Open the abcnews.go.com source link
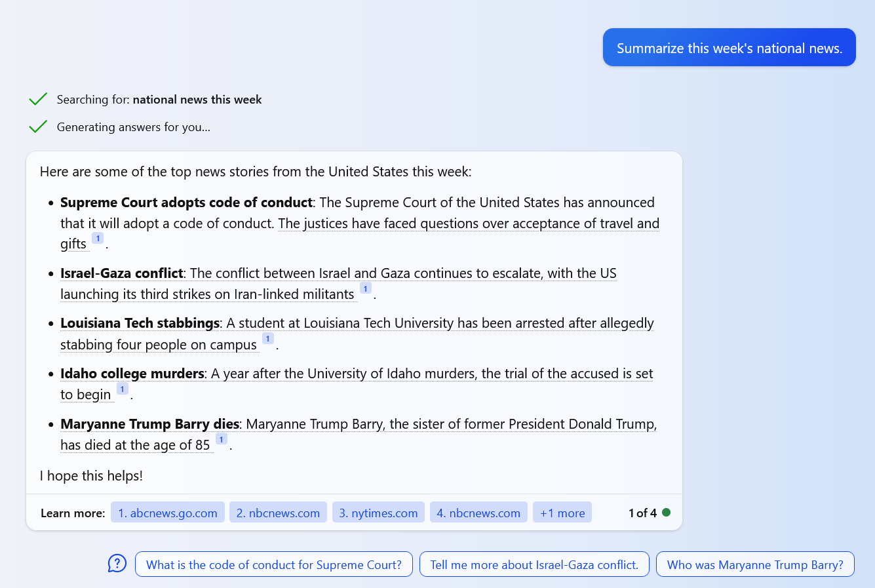 tap(168, 513)
